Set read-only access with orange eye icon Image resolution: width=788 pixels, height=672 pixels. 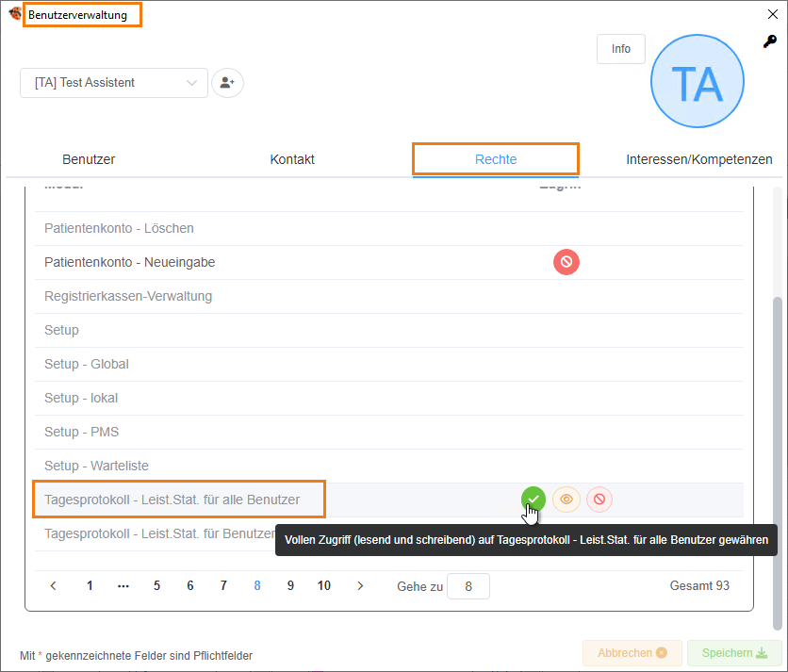[x=566, y=500]
